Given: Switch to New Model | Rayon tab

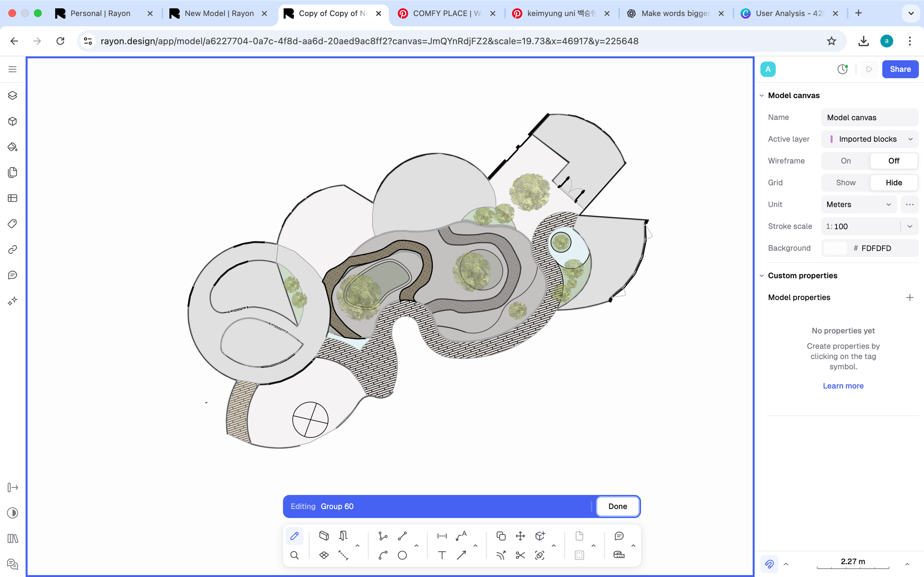Looking at the screenshot, I should pos(219,13).
